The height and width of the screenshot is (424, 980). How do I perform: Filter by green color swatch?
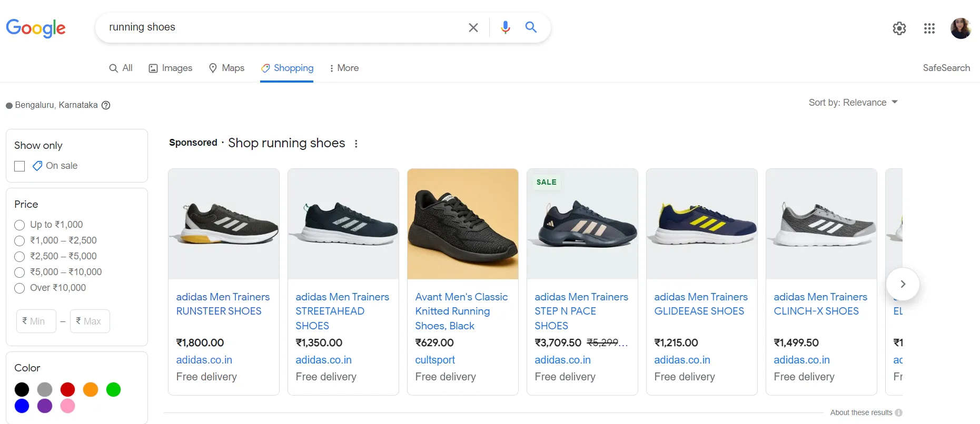tap(114, 389)
